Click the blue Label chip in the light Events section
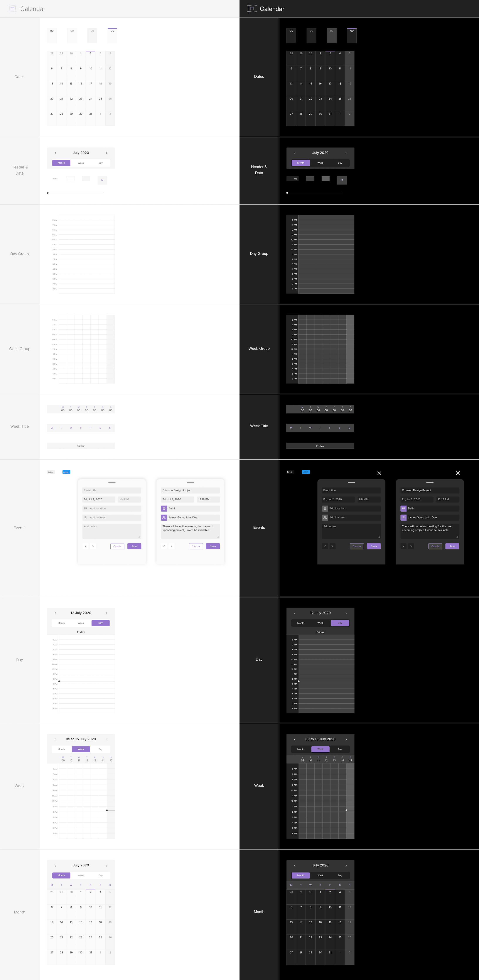479x980 pixels. pyautogui.click(x=66, y=472)
